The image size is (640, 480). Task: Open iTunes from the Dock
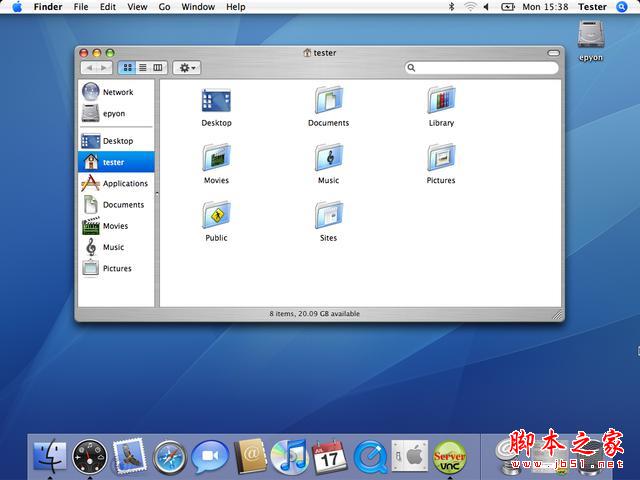click(289, 457)
